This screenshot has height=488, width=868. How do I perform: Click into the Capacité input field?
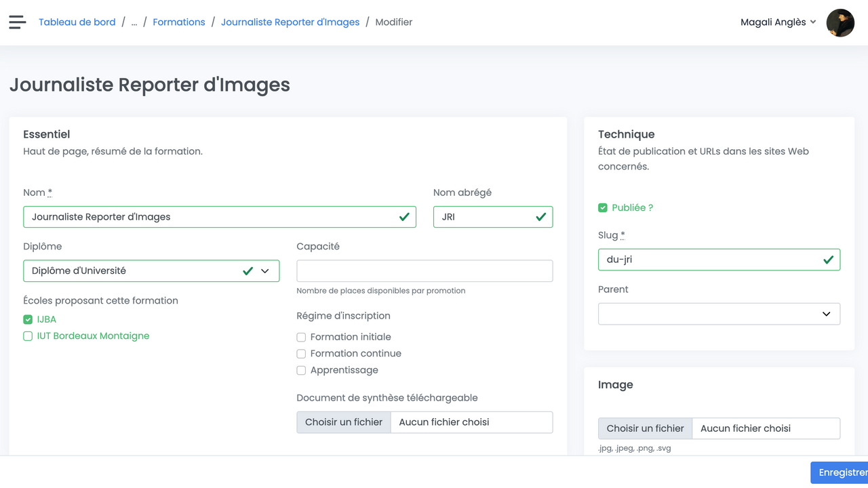[425, 271]
